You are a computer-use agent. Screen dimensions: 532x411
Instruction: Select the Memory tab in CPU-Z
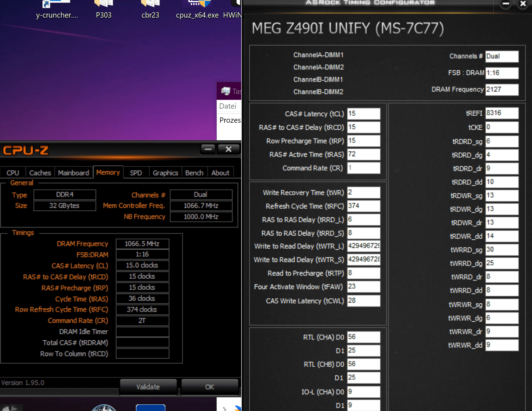[x=108, y=172]
